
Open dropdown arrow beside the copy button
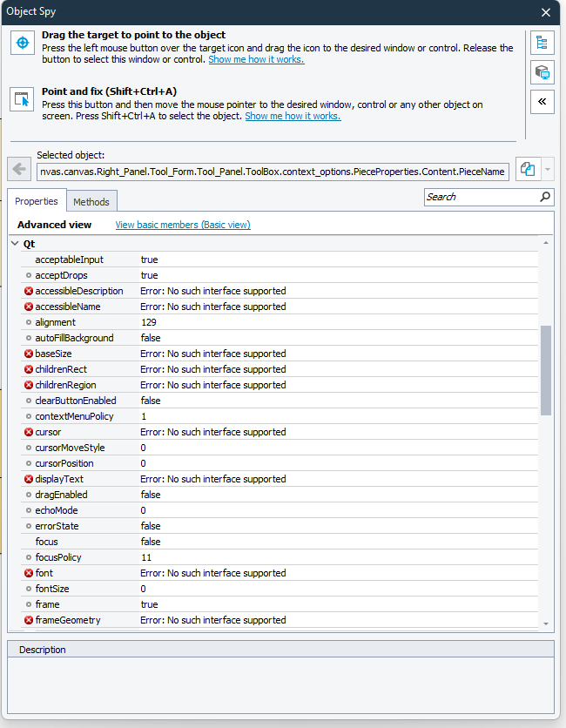547,170
